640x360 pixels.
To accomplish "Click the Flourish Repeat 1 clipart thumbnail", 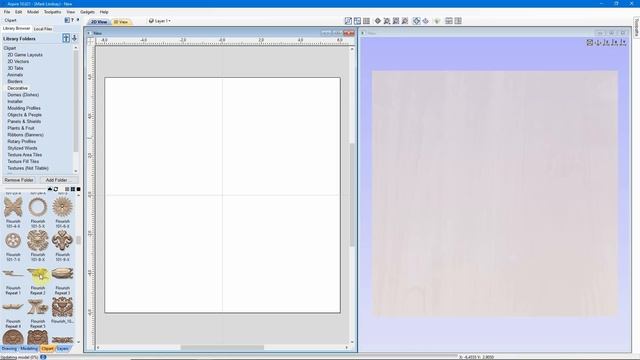I will [13, 273].
